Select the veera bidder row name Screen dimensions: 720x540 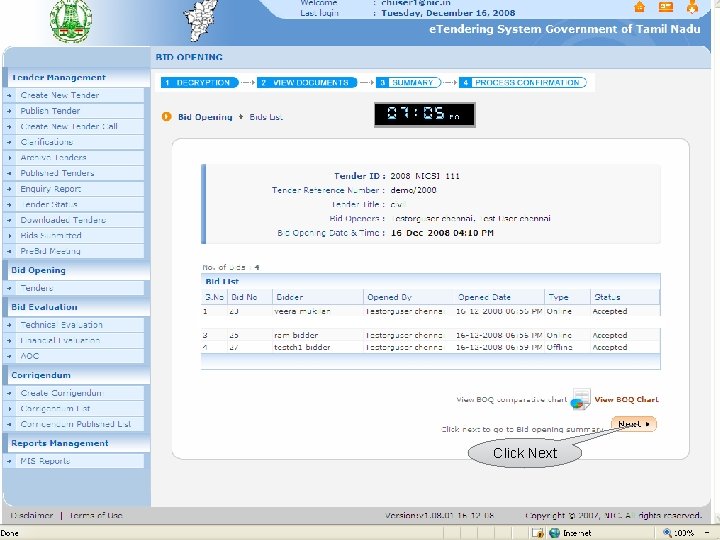[302, 311]
